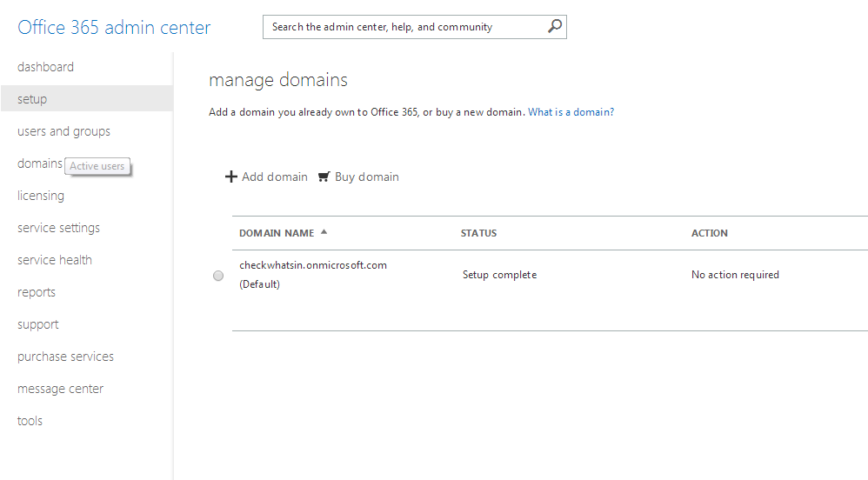Select the checkwhatsin.onmicrosoft.com radio button
Viewport: 868px width, 480px height.
point(218,276)
